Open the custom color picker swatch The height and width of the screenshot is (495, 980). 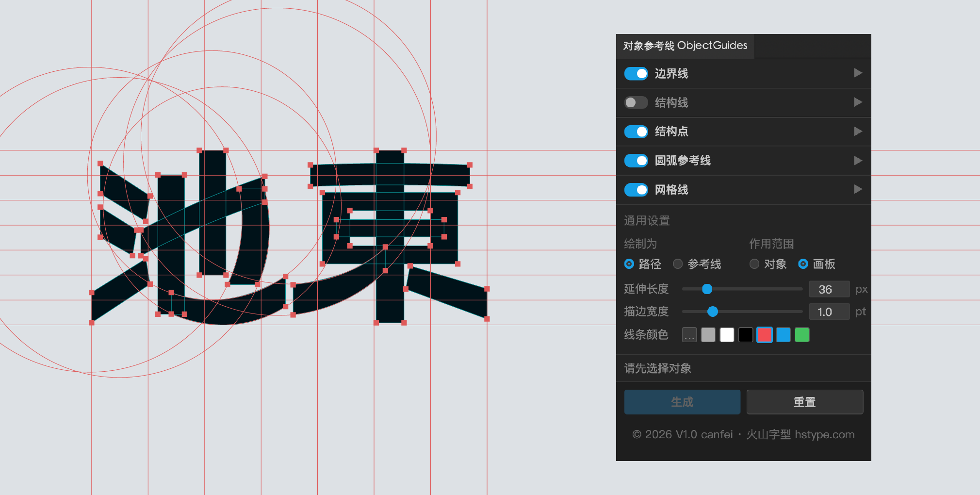pyautogui.click(x=689, y=335)
